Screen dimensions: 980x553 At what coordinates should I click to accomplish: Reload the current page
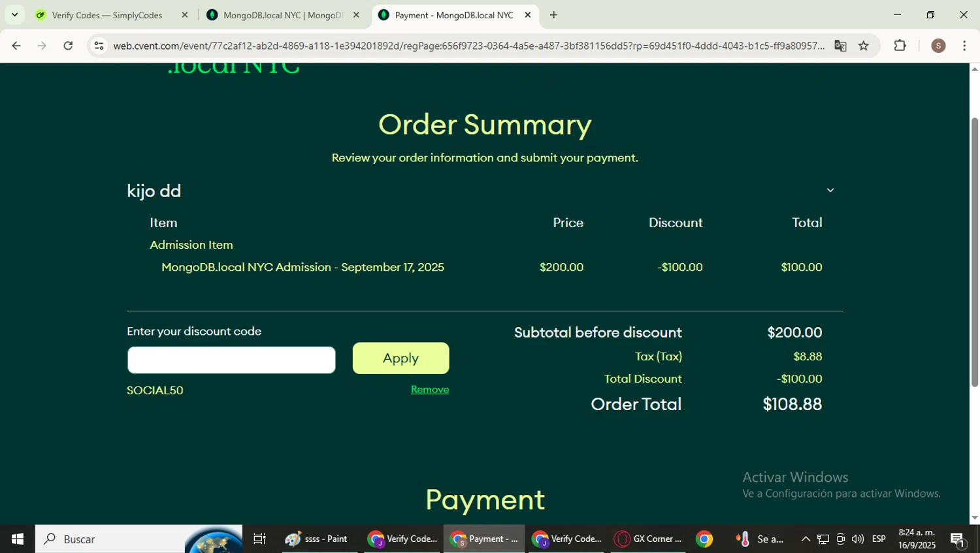(68, 46)
